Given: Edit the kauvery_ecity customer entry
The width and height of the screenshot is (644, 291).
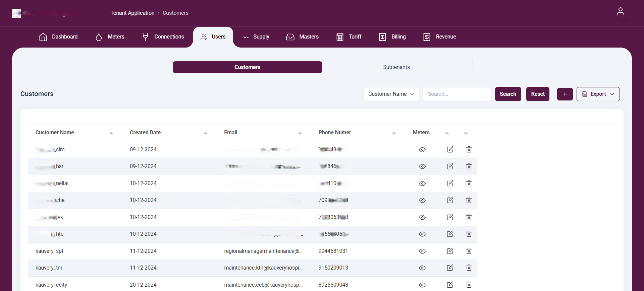Looking at the screenshot, I should [450, 285].
